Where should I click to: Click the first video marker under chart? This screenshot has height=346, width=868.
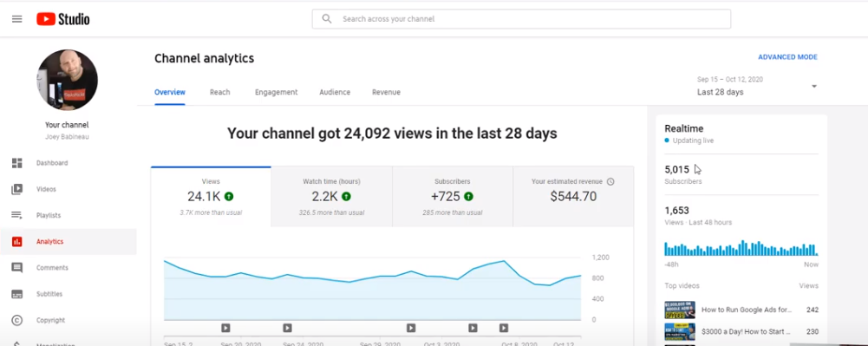225,328
